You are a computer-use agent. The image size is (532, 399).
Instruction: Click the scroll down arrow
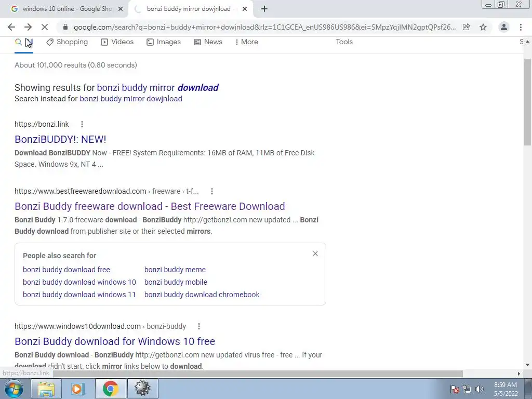(528, 365)
